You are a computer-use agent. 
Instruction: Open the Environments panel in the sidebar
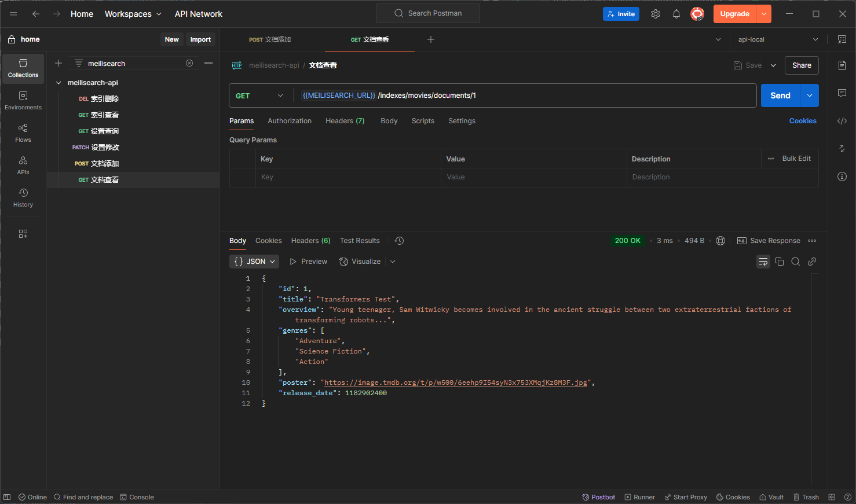[23, 99]
